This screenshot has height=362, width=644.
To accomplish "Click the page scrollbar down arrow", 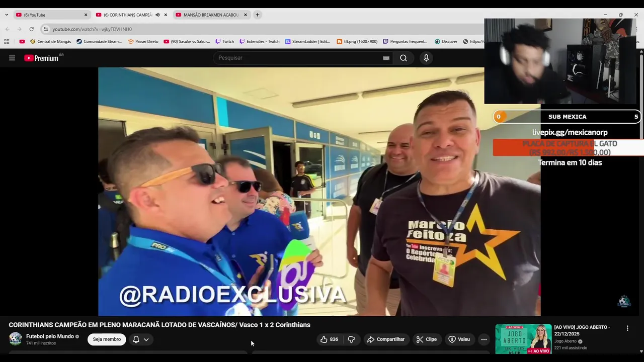I will [641, 351].
